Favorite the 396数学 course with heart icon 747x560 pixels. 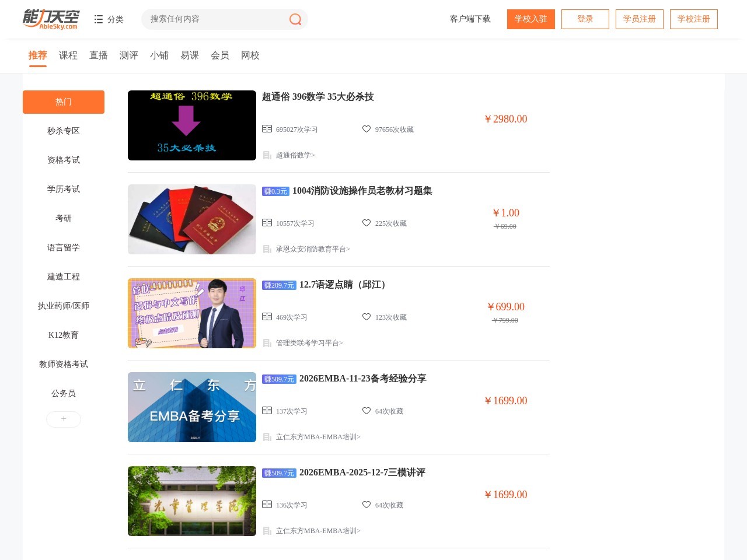(x=366, y=128)
